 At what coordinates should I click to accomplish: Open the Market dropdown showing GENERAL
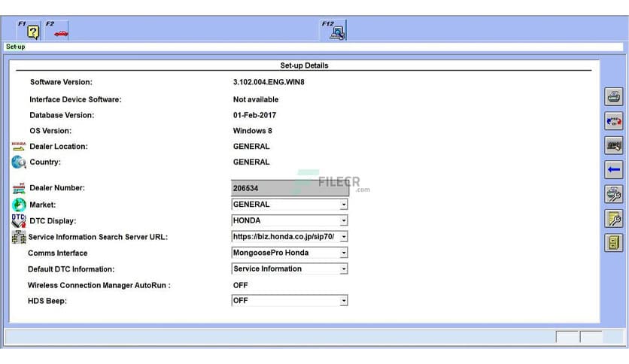(x=290, y=205)
